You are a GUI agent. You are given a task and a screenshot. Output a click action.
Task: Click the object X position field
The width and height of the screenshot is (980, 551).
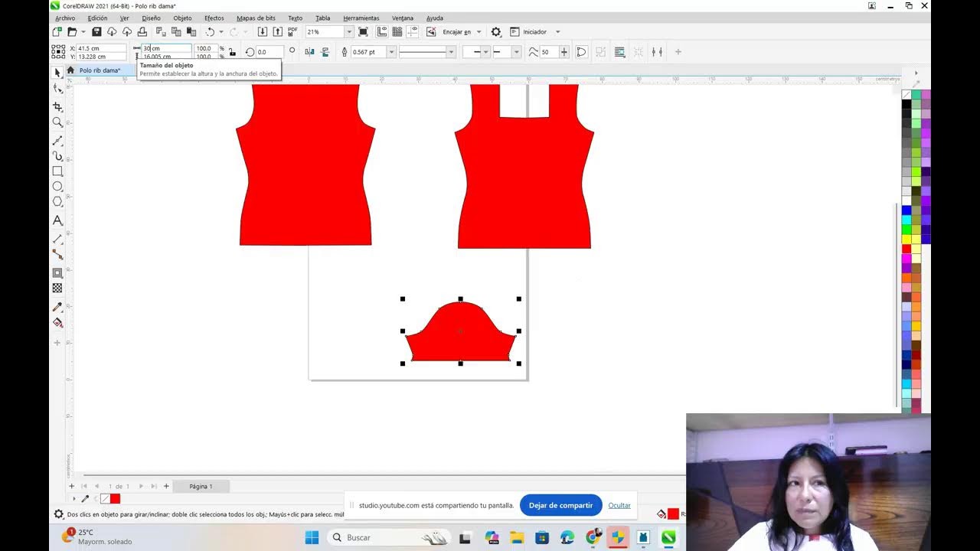coord(101,48)
